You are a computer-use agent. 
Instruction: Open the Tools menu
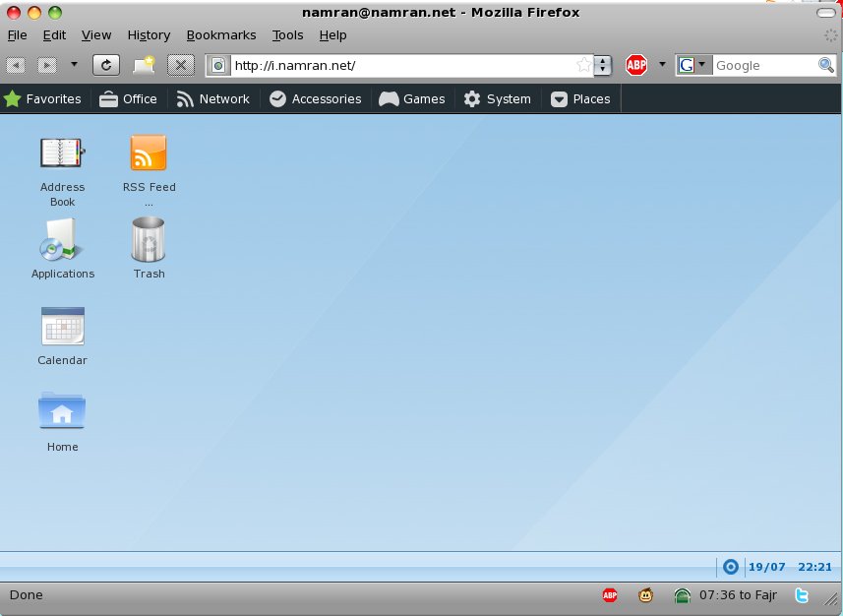pyautogui.click(x=287, y=34)
